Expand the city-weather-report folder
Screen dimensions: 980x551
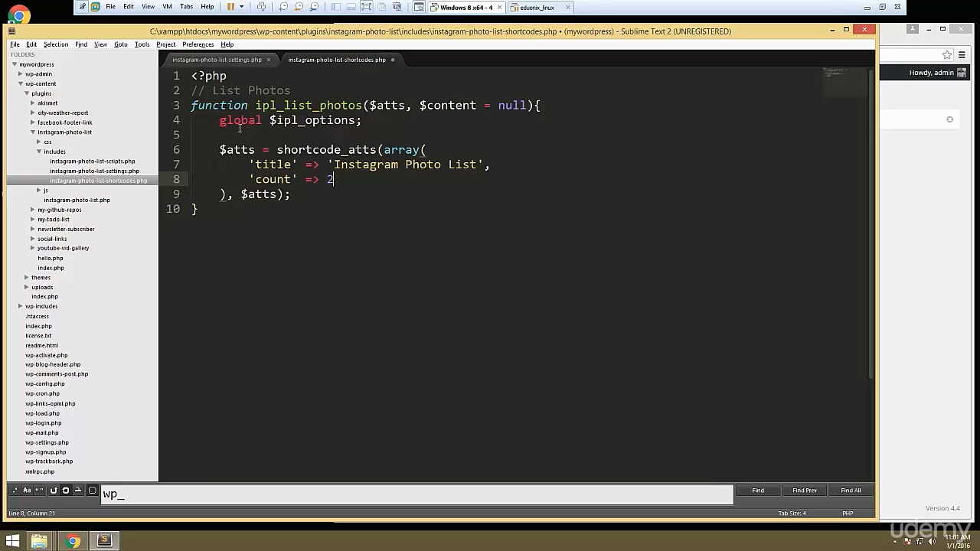[x=33, y=112]
